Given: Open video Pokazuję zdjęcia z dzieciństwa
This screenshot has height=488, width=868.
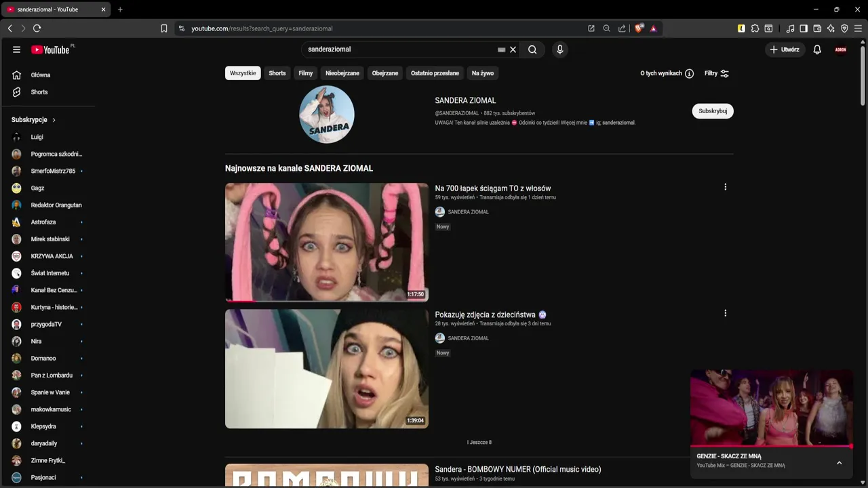Looking at the screenshot, I should click(491, 314).
